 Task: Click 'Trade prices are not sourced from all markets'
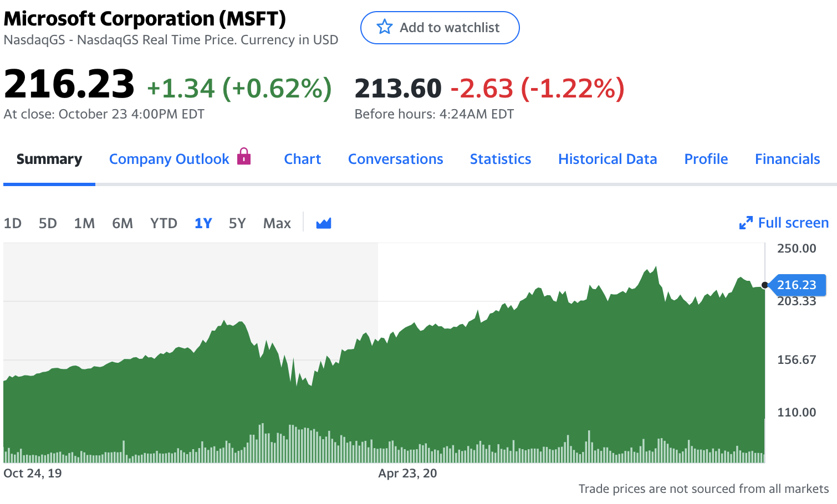[704, 488]
